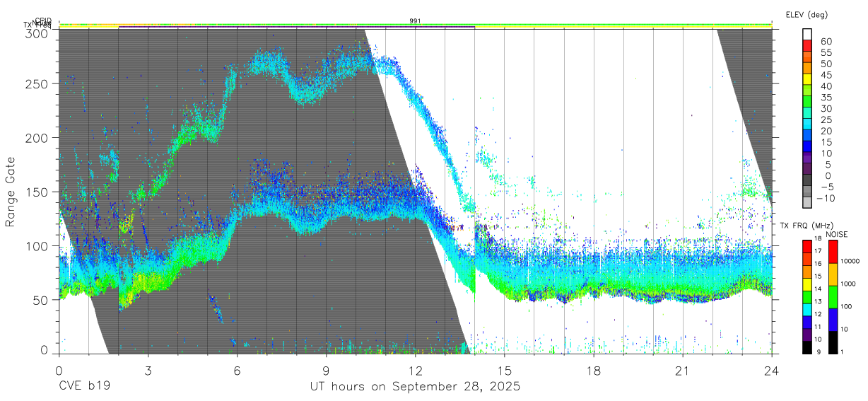Click the 15 tick label on UT hours axis
Screen dimensions: 868x401
pyautogui.click(x=504, y=370)
